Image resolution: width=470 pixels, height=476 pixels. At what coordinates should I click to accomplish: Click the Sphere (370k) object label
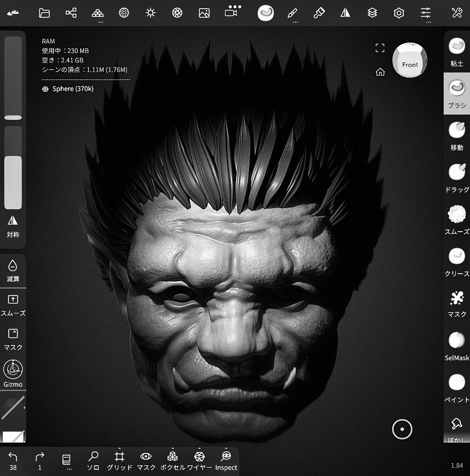[73, 89]
